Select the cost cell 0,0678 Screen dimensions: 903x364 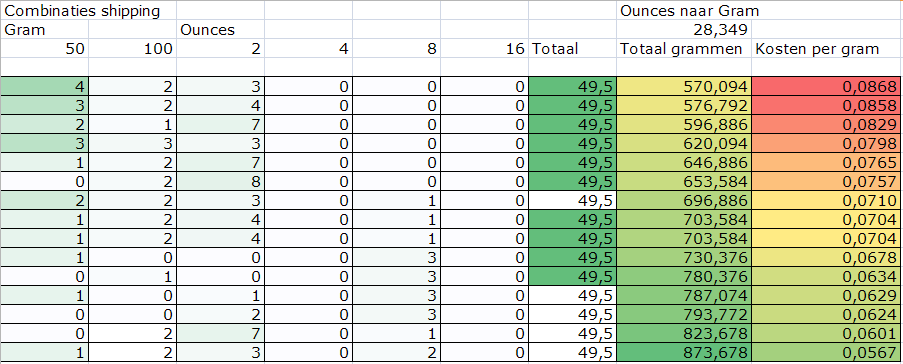pyautogui.click(x=826, y=257)
